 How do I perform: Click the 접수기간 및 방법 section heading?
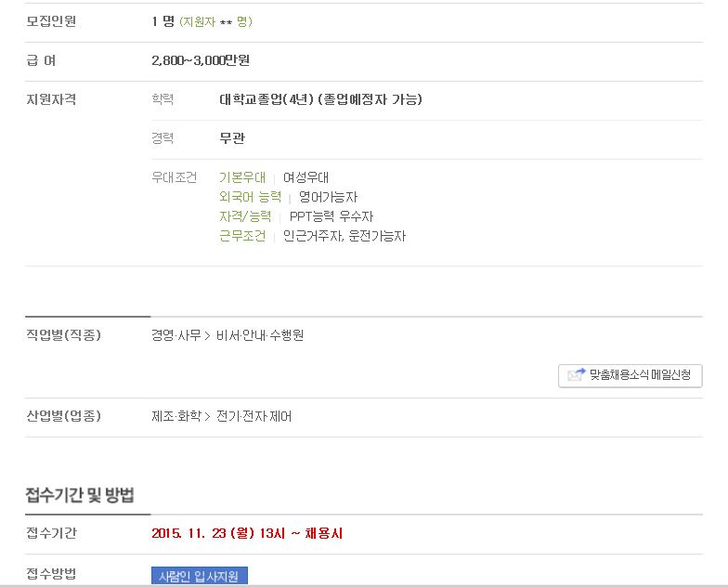coord(80,494)
